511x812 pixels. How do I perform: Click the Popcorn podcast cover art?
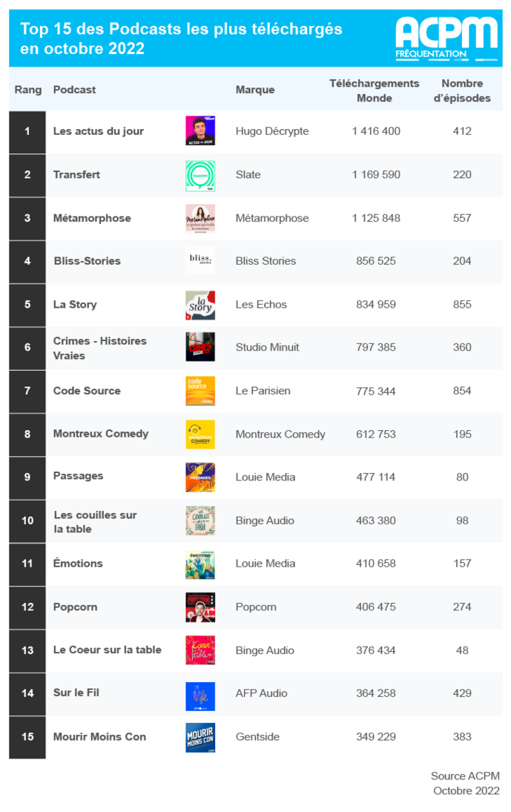coord(200,607)
